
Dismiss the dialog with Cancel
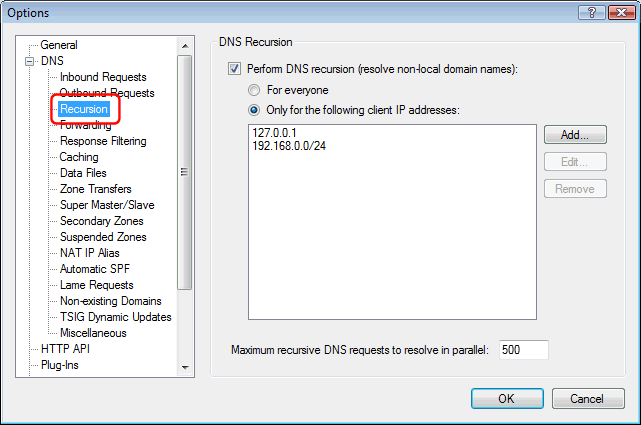click(x=588, y=398)
